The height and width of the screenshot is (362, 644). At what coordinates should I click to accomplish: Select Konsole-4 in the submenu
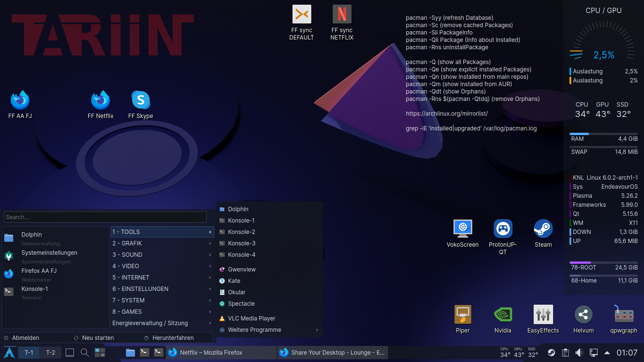pos(269,255)
